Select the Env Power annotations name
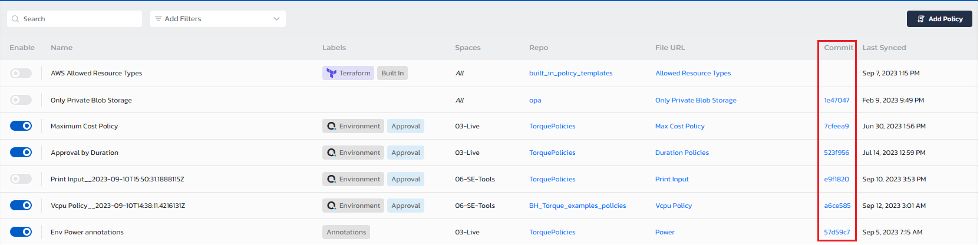Screen dimensions: 980x245 click(87, 232)
